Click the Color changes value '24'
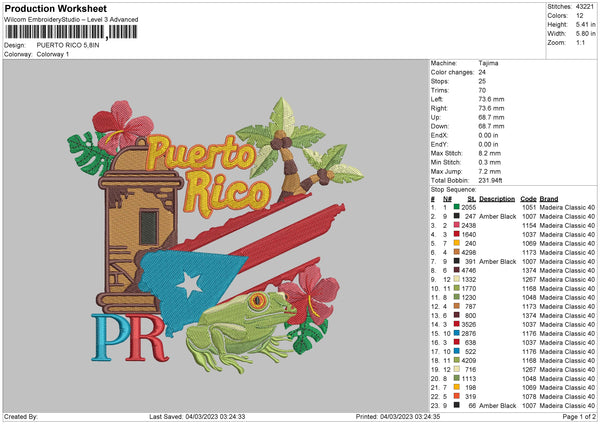The image size is (600, 424). [482, 72]
